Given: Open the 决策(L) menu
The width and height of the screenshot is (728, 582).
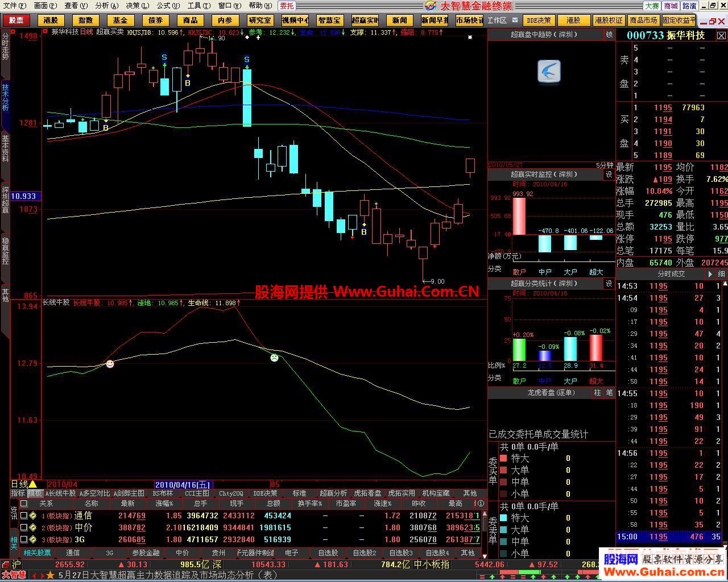Looking at the screenshot, I should click(137, 6).
